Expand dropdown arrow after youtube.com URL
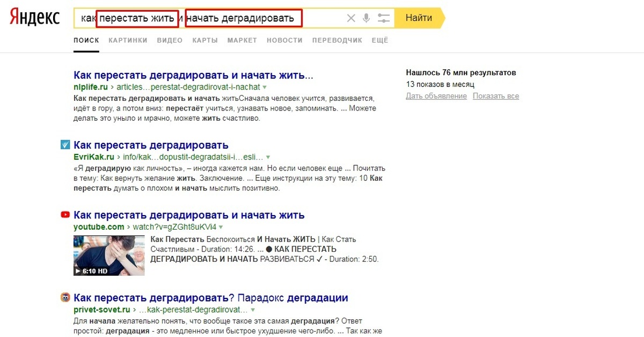 (220, 228)
